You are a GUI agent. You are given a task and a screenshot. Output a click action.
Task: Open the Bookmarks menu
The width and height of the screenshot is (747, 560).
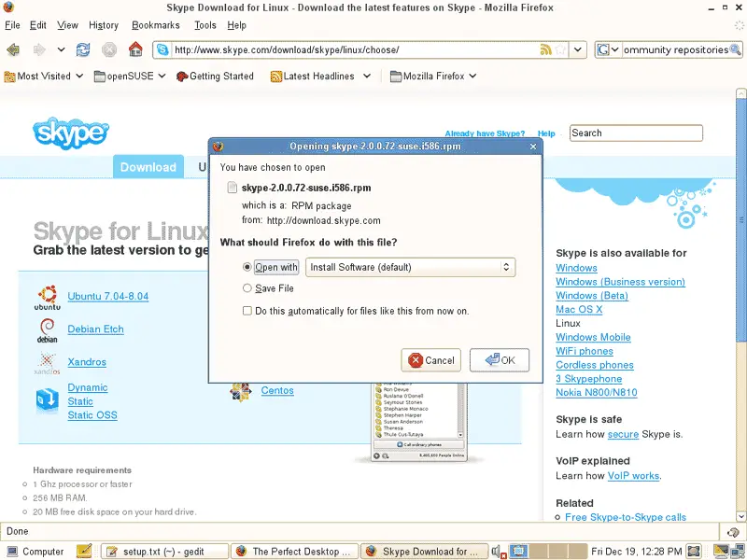pyautogui.click(x=156, y=25)
